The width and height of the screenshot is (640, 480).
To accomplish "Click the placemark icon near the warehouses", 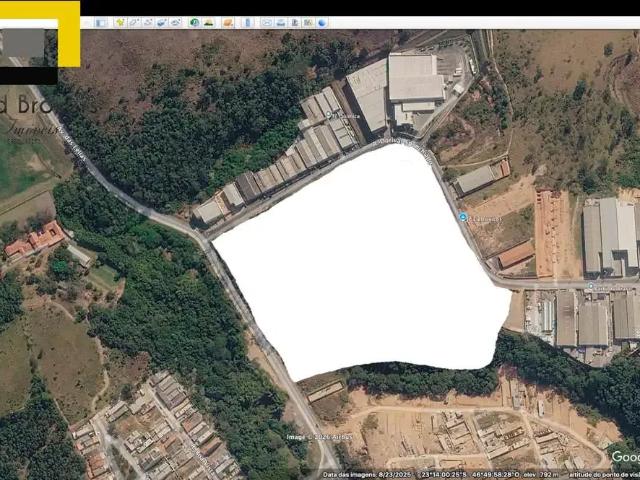I will coord(329,115).
